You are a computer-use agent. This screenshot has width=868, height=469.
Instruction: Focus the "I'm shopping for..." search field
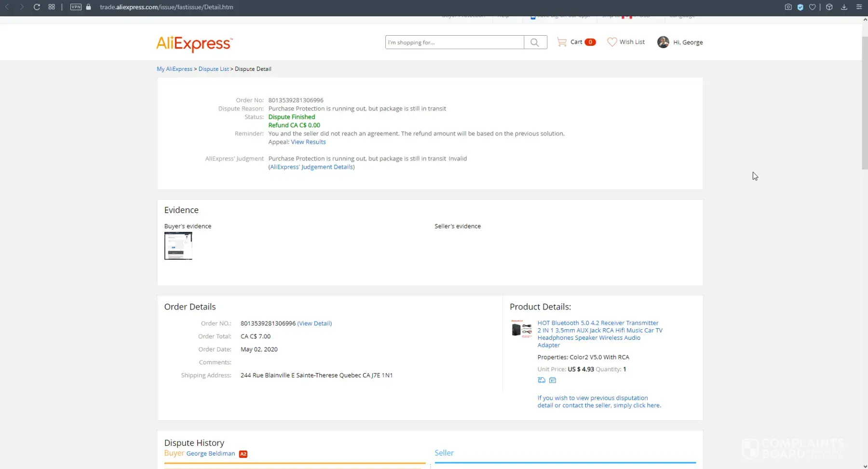pos(454,42)
